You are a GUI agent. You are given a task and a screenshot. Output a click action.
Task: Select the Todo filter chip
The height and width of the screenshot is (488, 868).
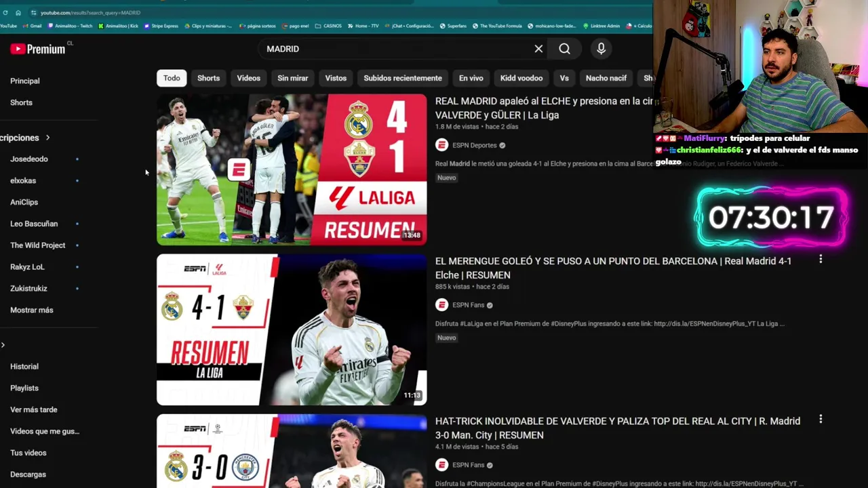(172, 78)
